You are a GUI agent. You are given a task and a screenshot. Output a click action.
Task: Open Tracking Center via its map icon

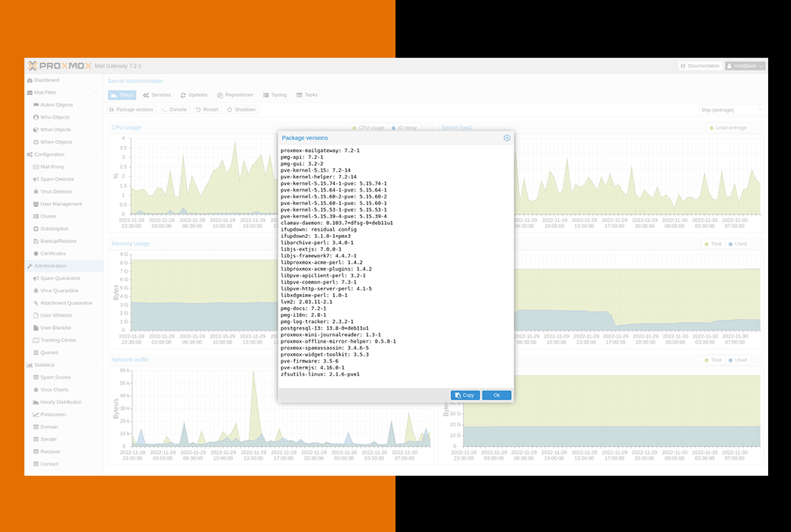pos(36,340)
